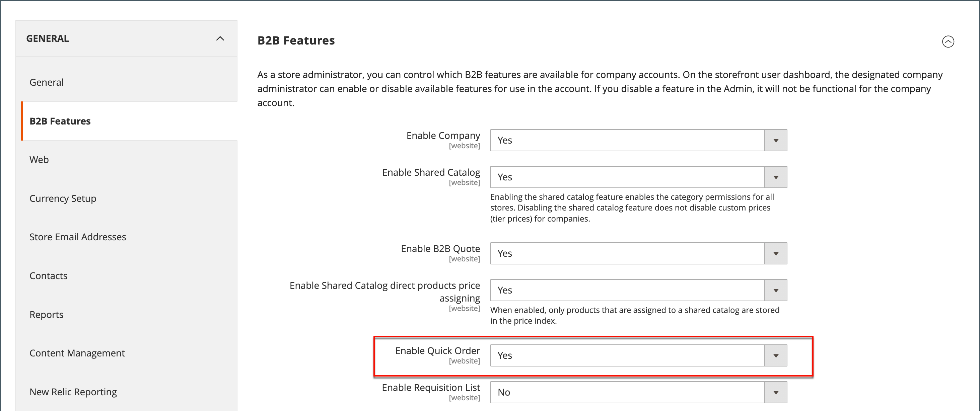This screenshot has height=411, width=980.
Task: Click the Enable Quick Order dropdown arrow
Action: 775,355
